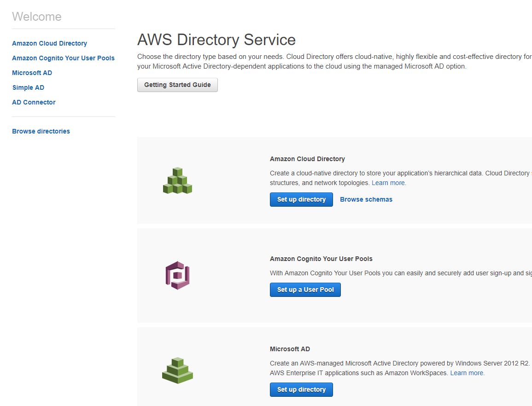The width and height of the screenshot is (532, 406).
Task: Select Microsoft AD in the left navigation
Action: pyautogui.click(x=32, y=73)
